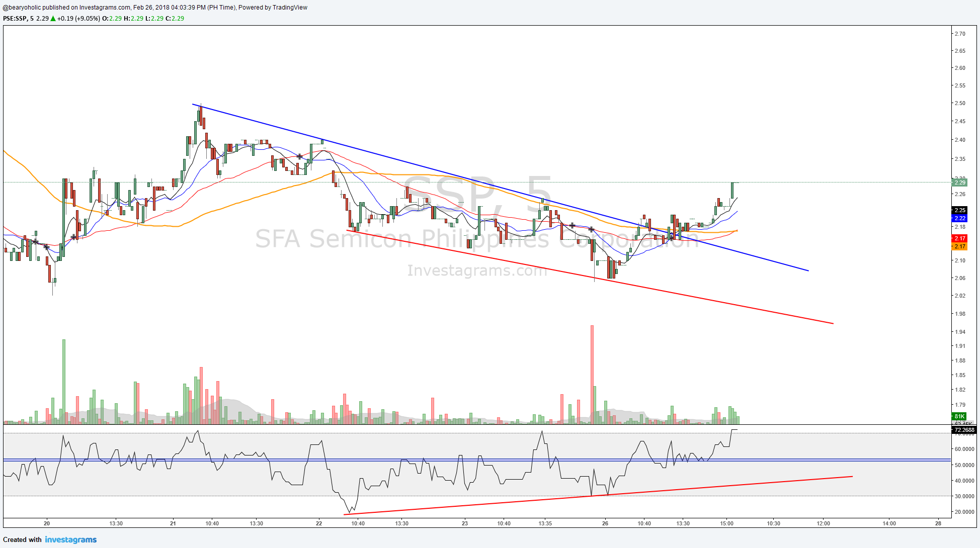The height and width of the screenshot is (548, 980).
Task: Select the red 2.17 indicator price label
Action: 960,238
